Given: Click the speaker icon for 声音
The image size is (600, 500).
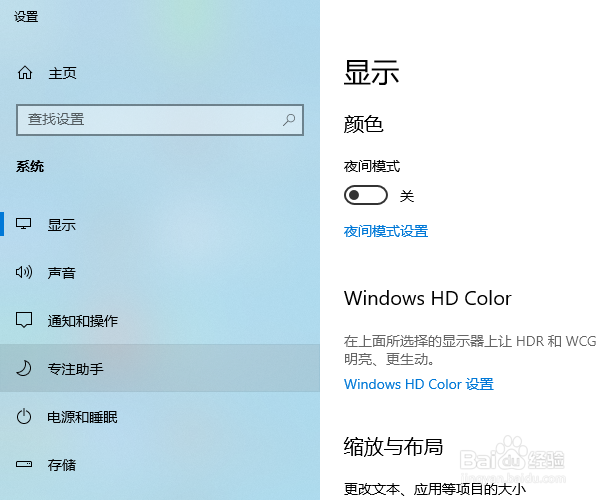Looking at the screenshot, I should (x=24, y=272).
